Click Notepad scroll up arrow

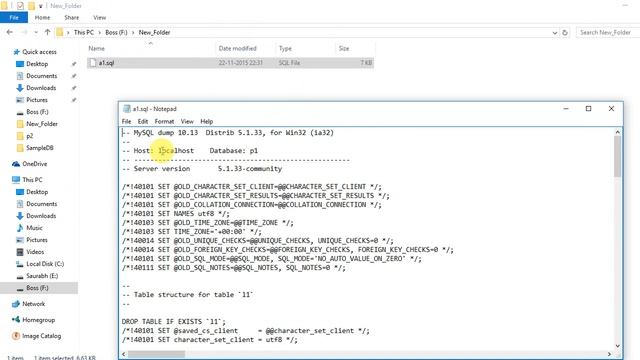tap(617, 132)
